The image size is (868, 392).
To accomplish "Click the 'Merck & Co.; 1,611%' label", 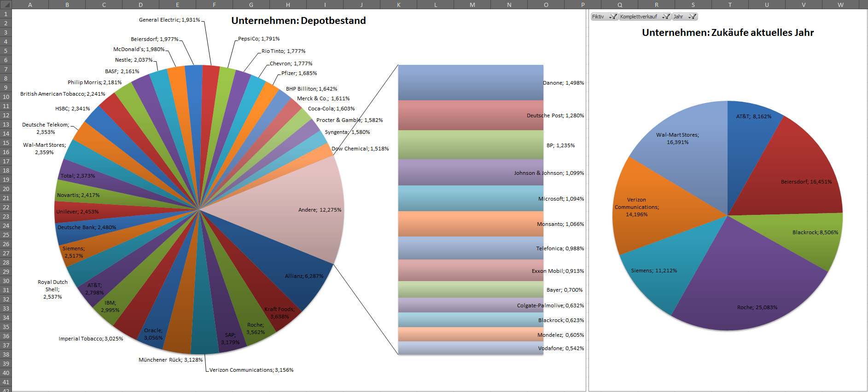I will pyautogui.click(x=323, y=98).
